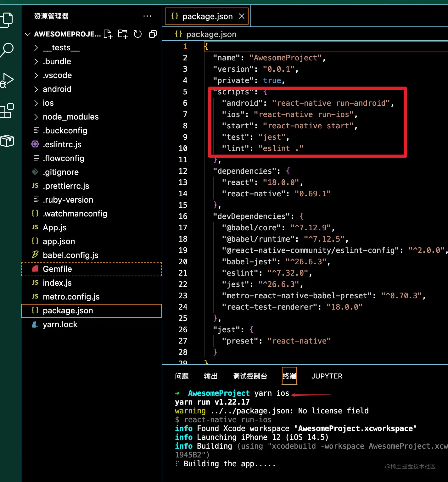Click package.json in the breadcrumb bar
The width and height of the screenshot is (448, 482).
point(211,34)
